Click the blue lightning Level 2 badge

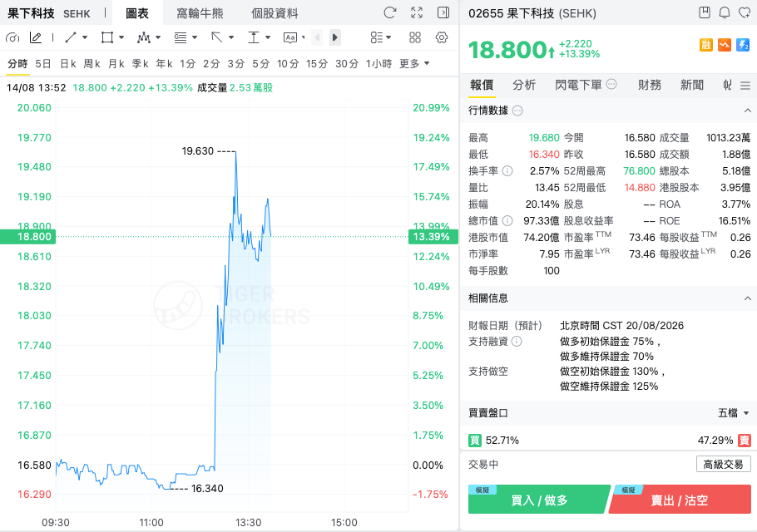point(743,46)
